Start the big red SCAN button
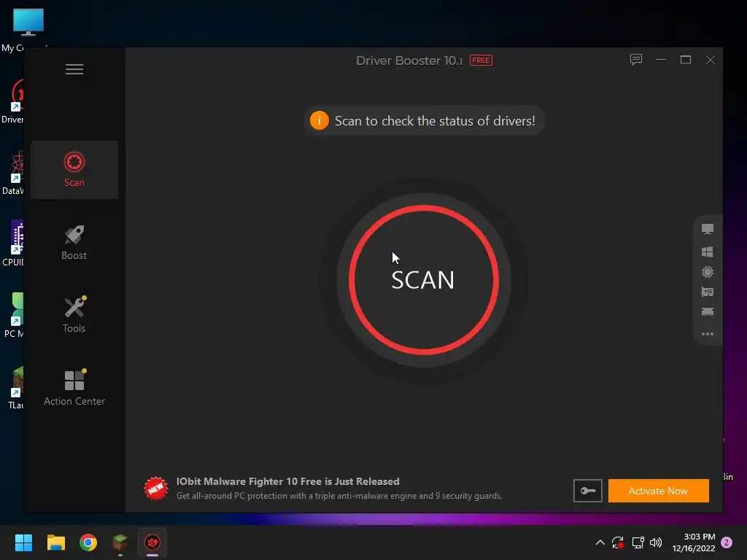Viewport: 747px width, 560px height. (x=424, y=280)
